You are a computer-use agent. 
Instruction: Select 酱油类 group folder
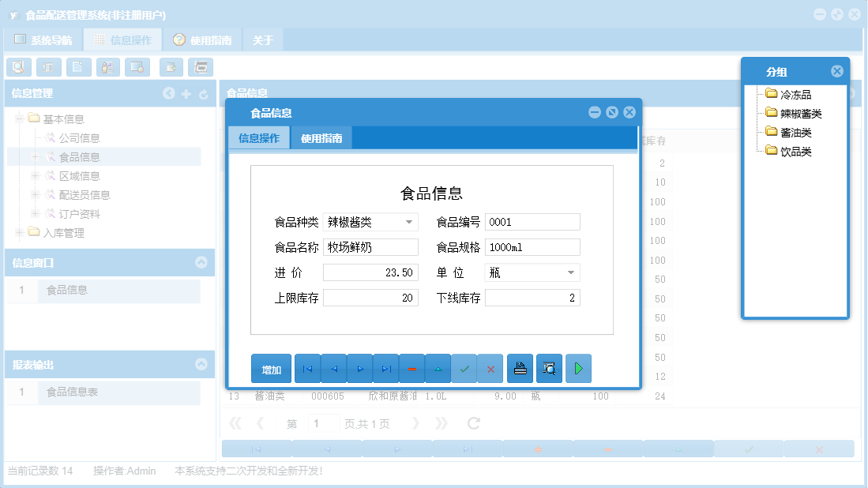[795, 132]
